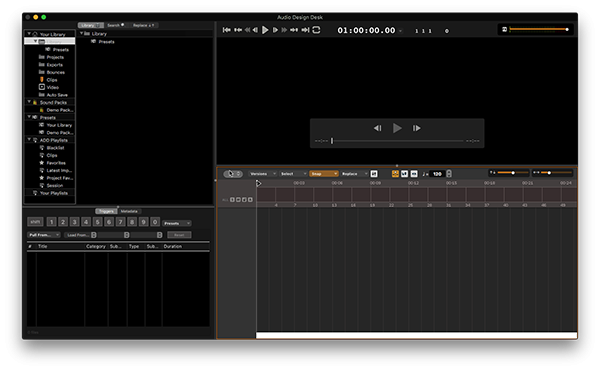Collapse the Sound Packs tree section
The height and width of the screenshot is (371, 600).
(x=29, y=102)
